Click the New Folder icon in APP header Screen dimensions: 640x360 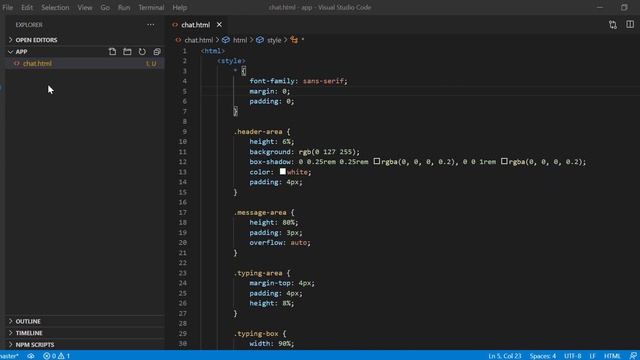click(127, 52)
